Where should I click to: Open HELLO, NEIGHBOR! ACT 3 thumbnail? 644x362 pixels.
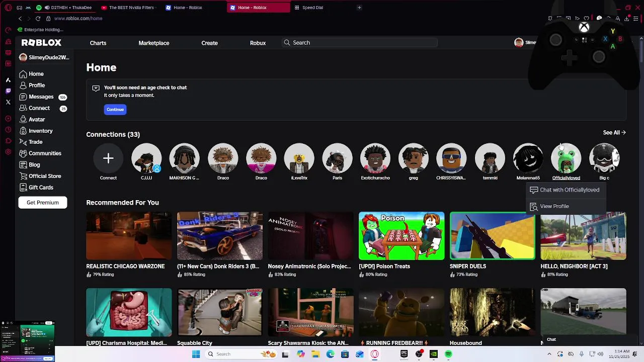click(x=583, y=236)
